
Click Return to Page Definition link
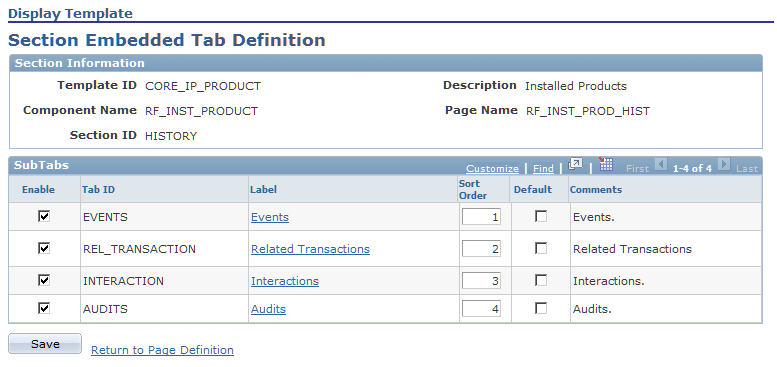tap(162, 350)
